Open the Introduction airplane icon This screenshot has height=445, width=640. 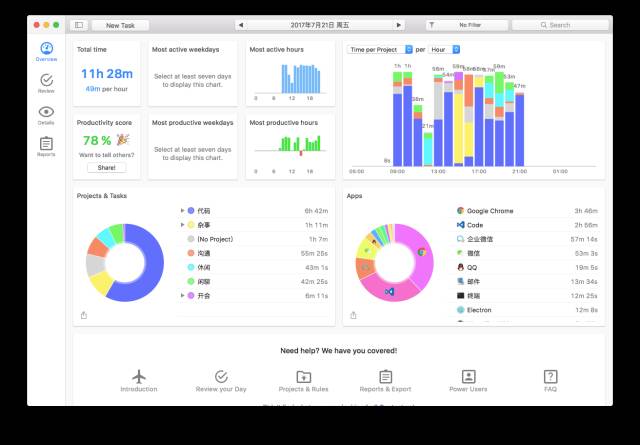click(139, 376)
